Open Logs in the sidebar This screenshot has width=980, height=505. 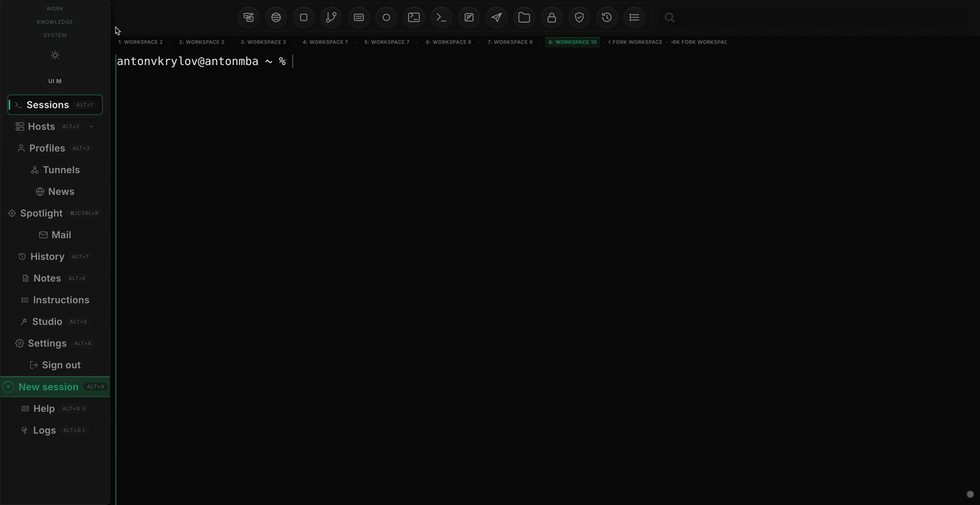click(55, 430)
